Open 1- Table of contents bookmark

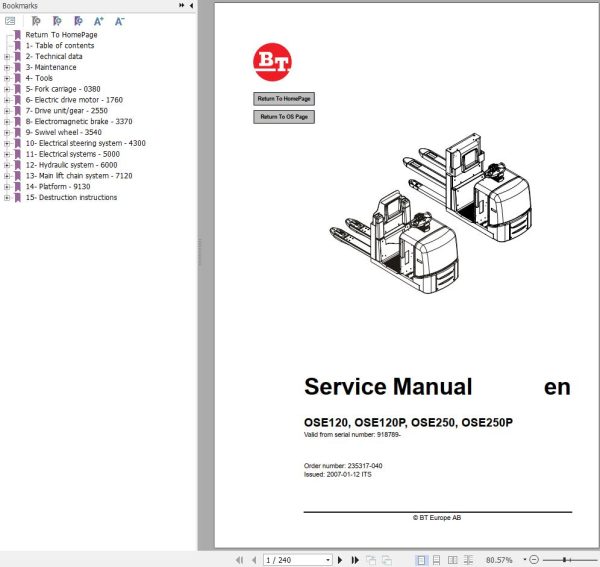pos(60,46)
